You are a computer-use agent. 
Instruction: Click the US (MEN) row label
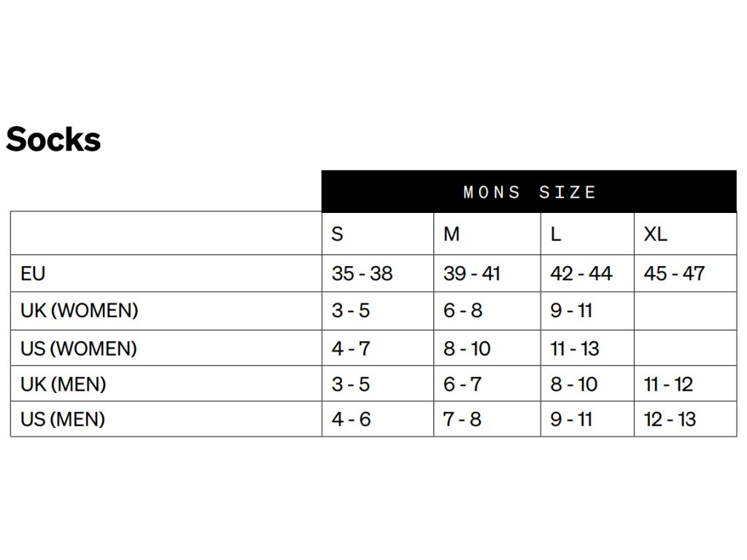166,419
